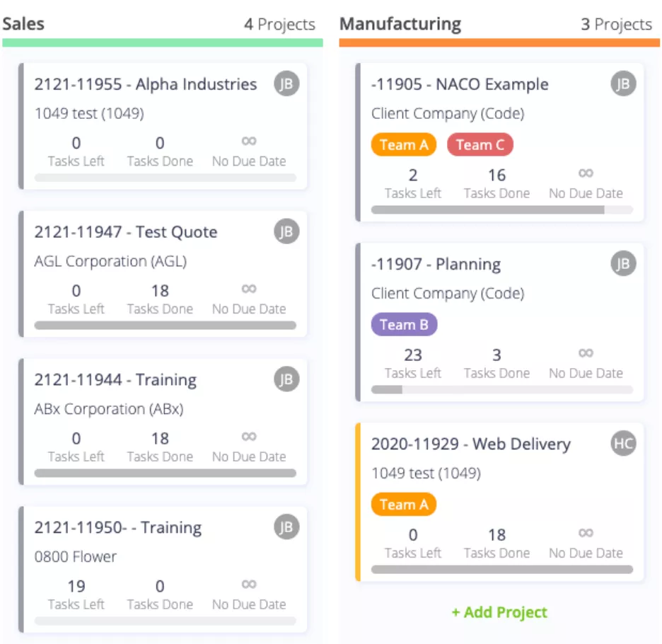Click Team A tag on NACO Example
The image size is (662, 644).
pyautogui.click(x=404, y=145)
